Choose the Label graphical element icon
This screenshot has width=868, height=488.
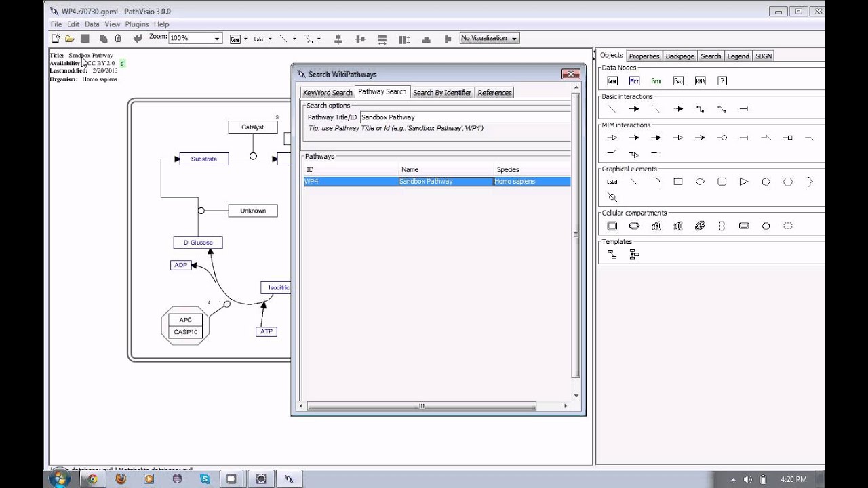612,182
